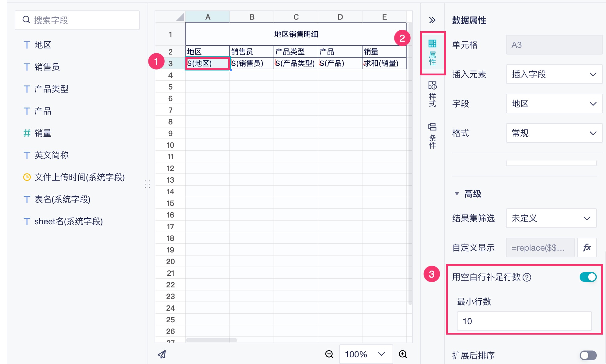Click the numeric 销量 field in the list

pyautogui.click(x=43, y=133)
